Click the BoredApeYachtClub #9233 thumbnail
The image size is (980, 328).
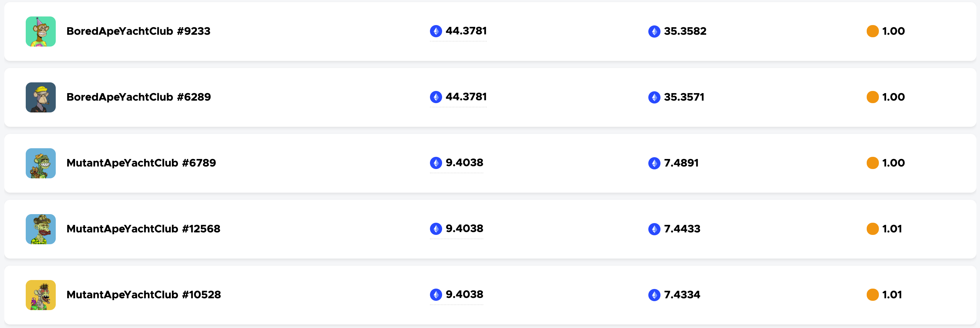click(x=41, y=31)
